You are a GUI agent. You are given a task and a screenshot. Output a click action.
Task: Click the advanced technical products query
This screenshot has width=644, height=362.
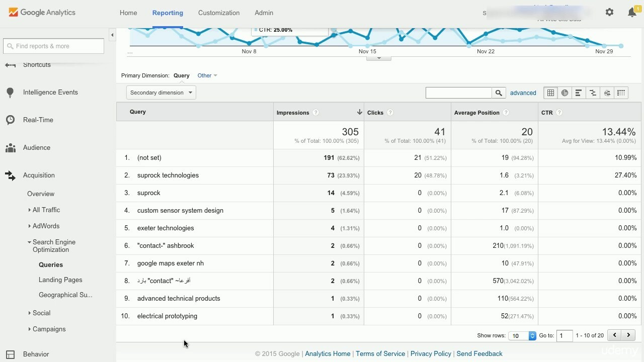pos(179,299)
